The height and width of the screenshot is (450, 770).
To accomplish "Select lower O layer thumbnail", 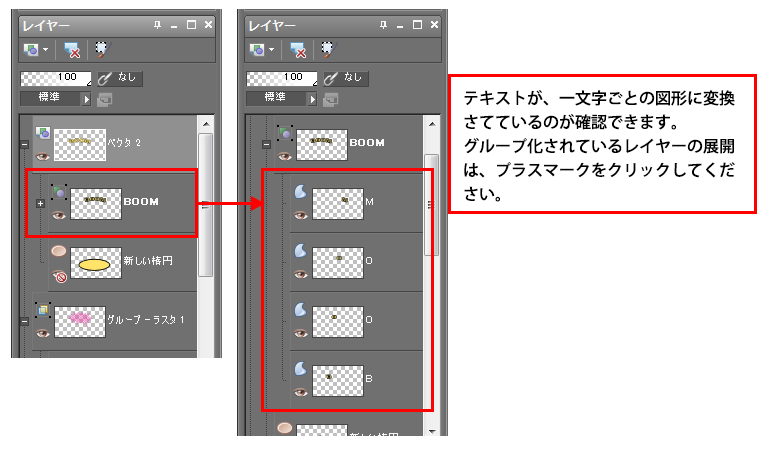I will click(x=338, y=322).
